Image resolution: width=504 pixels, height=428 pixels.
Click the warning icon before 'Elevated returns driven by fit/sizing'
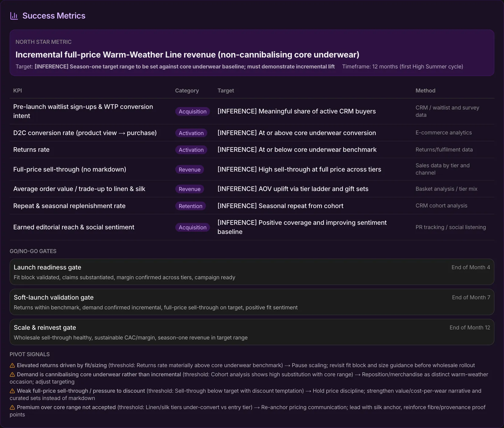[12, 365]
